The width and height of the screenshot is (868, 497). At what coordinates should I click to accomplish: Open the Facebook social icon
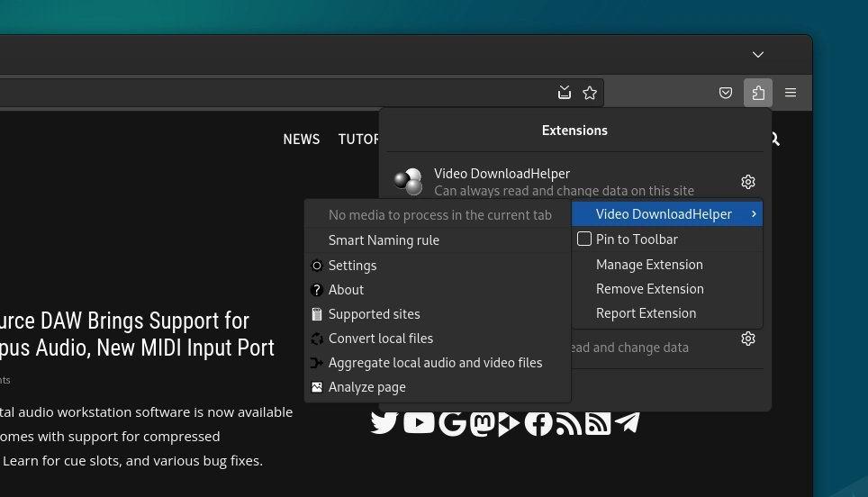[538, 422]
